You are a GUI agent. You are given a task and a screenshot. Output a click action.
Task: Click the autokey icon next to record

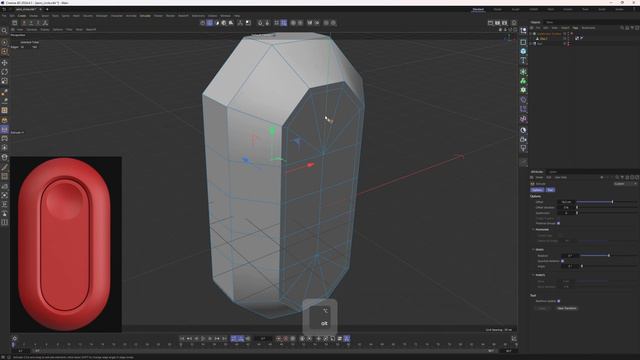[x=286, y=338]
